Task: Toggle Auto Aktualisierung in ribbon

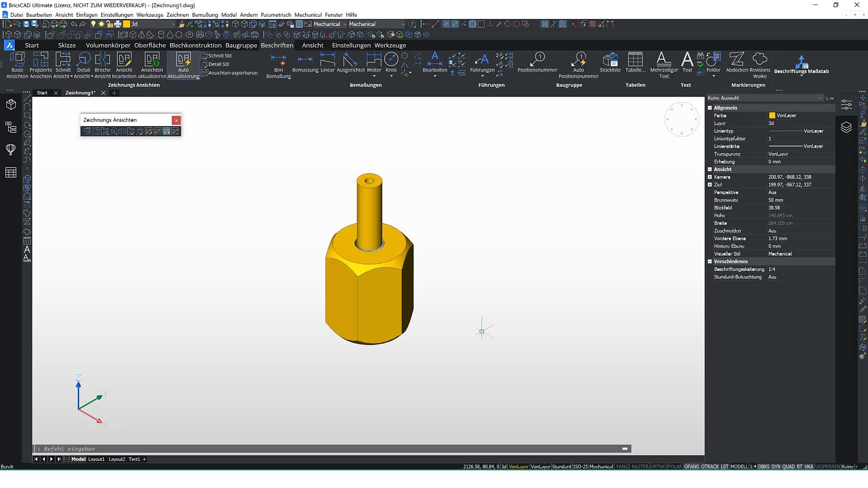Action: (x=183, y=65)
